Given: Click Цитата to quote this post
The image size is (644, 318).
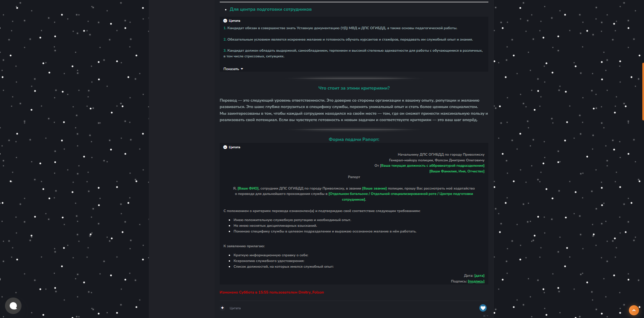Looking at the screenshot, I should point(235,308).
